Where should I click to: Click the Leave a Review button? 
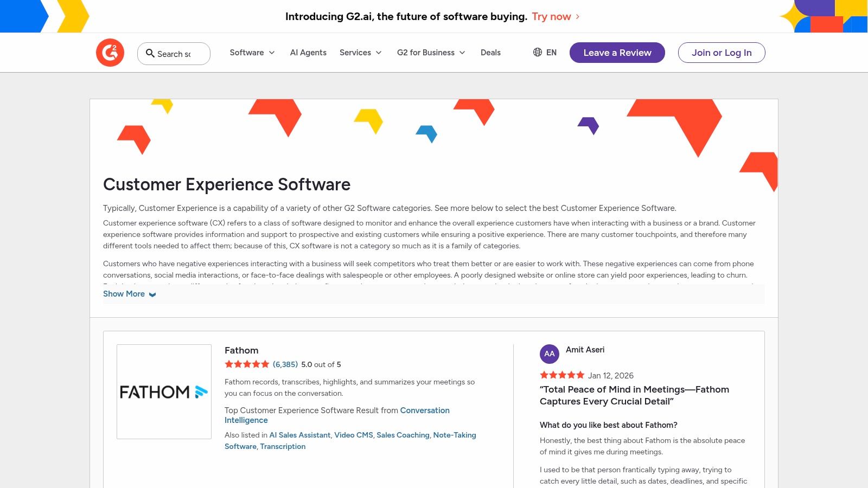pyautogui.click(x=617, y=53)
